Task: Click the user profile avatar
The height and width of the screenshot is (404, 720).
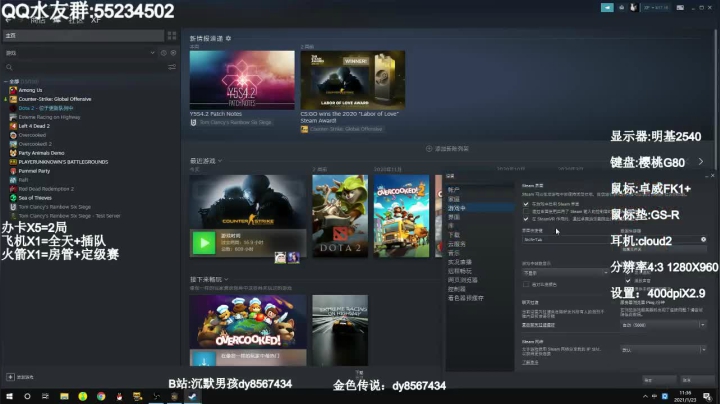Action: (x=633, y=8)
